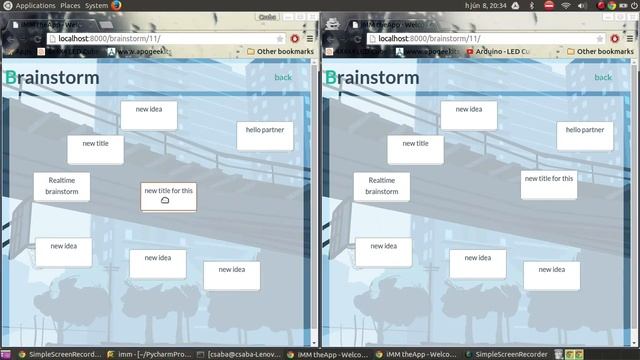
Task: Open the Places menu
Action: tap(70, 6)
